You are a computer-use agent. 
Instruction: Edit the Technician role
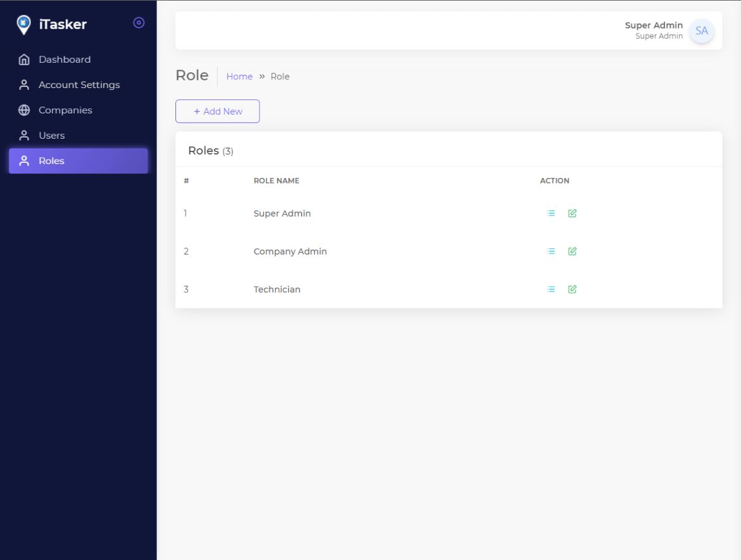pos(572,290)
